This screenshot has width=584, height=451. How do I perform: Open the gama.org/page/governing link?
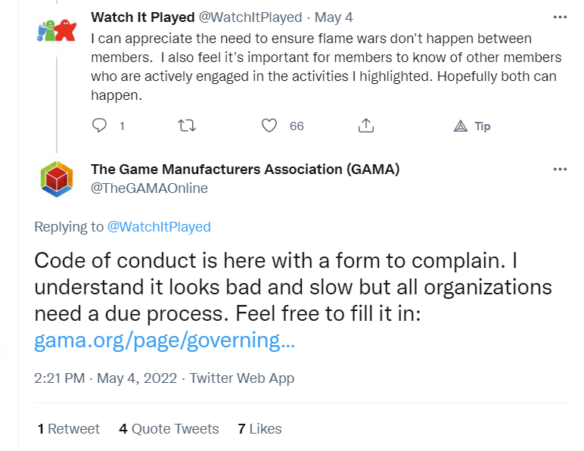[164, 340]
